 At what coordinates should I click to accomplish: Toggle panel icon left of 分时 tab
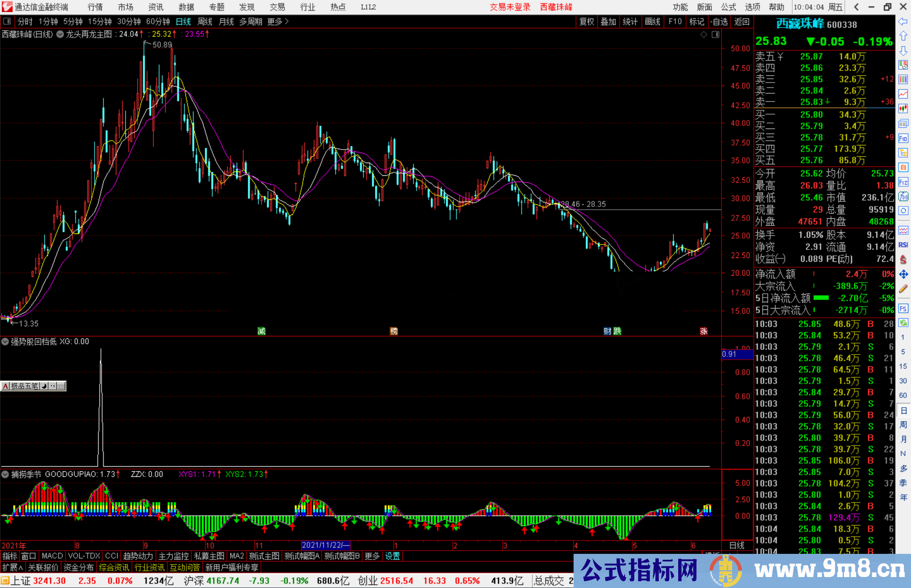pos(7,21)
